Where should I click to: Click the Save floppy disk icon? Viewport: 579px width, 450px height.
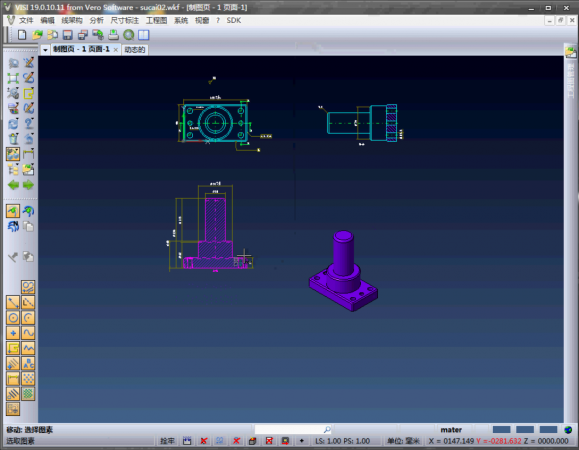coord(68,35)
